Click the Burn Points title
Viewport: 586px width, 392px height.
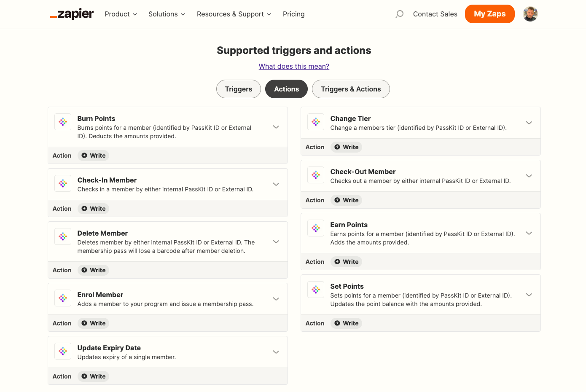pyautogui.click(x=96, y=119)
